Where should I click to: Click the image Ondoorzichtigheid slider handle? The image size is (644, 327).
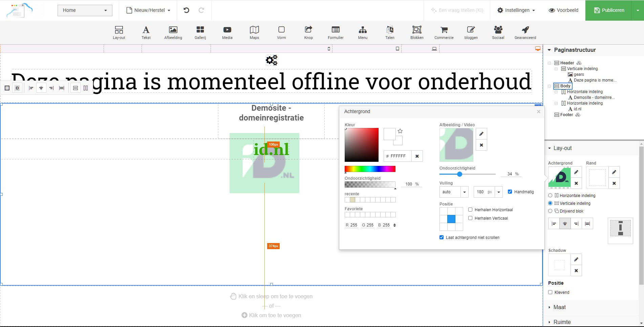tap(459, 174)
